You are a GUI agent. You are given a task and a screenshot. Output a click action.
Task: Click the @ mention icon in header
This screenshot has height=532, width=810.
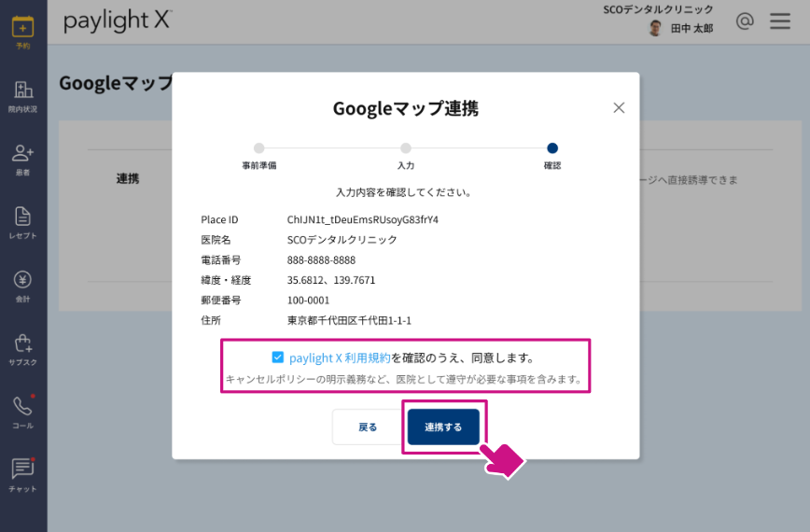(x=745, y=21)
